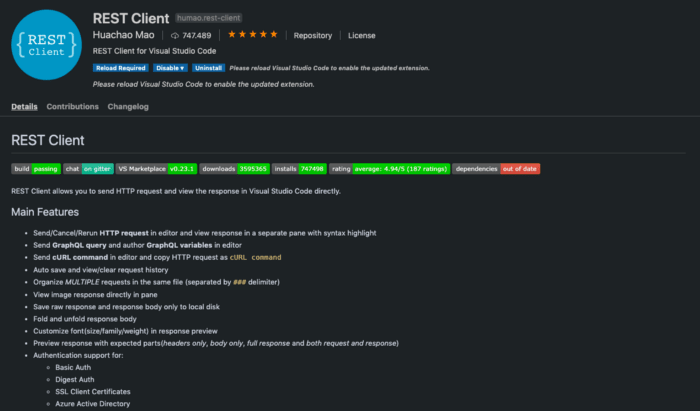This screenshot has height=411, width=700.
Task: Click the Huachao Mao publisher name
Action: click(x=123, y=35)
